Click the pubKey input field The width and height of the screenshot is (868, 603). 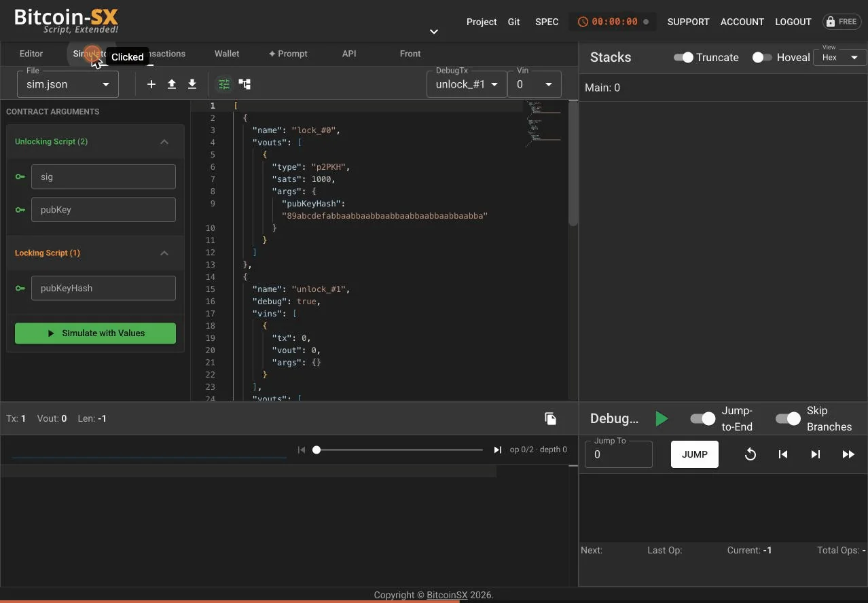pos(103,210)
